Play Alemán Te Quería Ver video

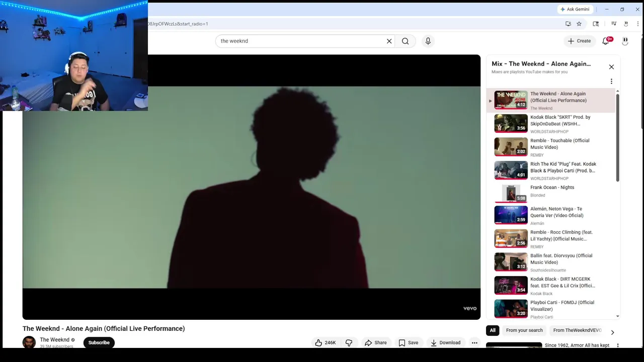tap(551, 215)
